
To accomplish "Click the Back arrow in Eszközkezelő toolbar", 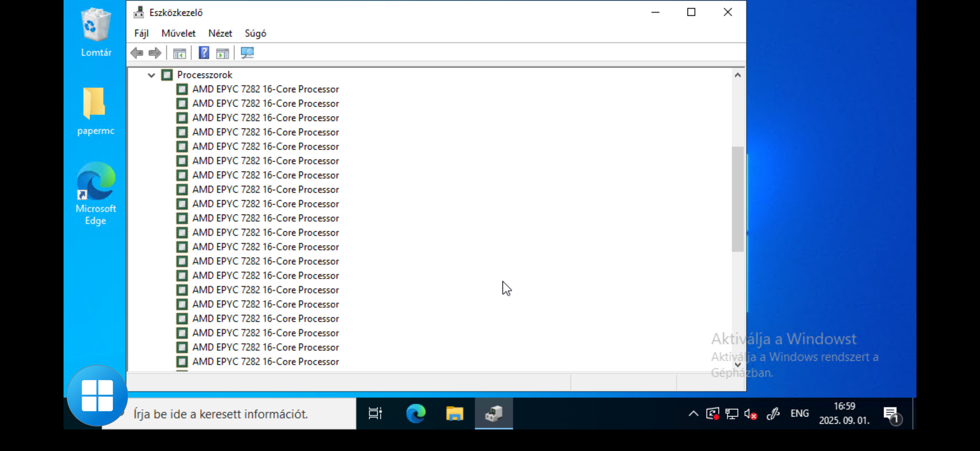I will tap(137, 53).
